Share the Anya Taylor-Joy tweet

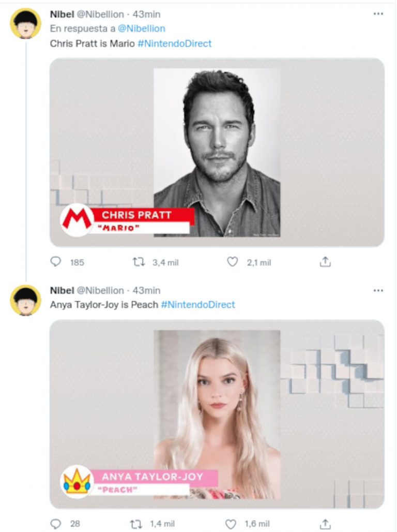pyautogui.click(x=325, y=524)
